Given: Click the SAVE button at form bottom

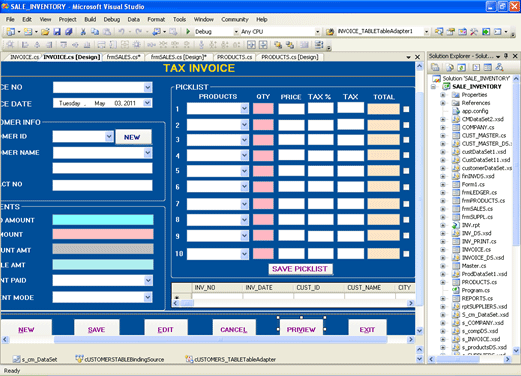Looking at the screenshot, I should [96, 328].
